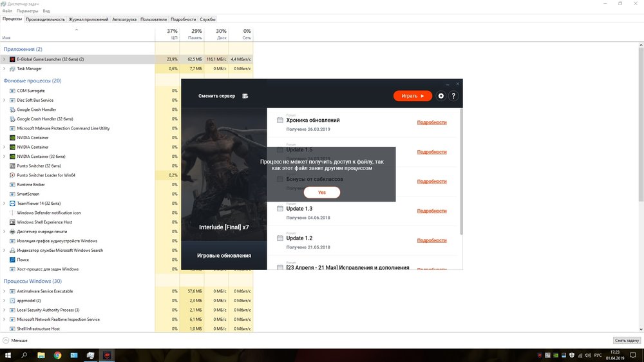The height and width of the screenshot is (362, 644).
Task: Open the Параметры menu
Action: click(27, 12)
